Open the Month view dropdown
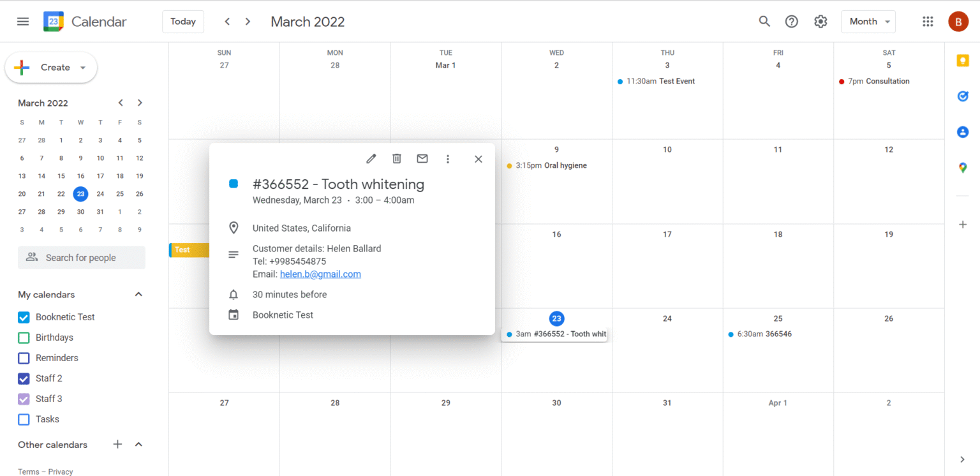This screenshot has width=980, height=476. (x=868, y=22)
